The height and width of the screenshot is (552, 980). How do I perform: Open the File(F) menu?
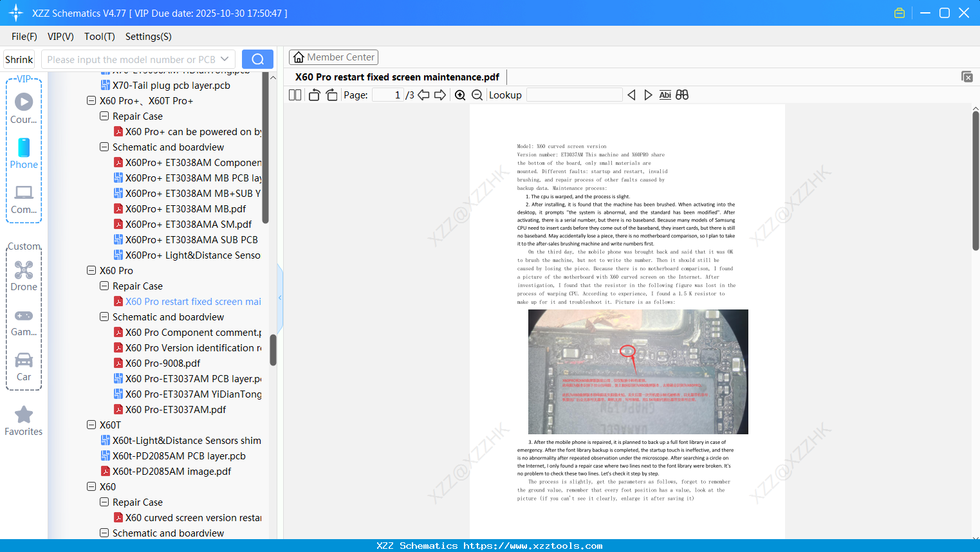pos(24,37)
